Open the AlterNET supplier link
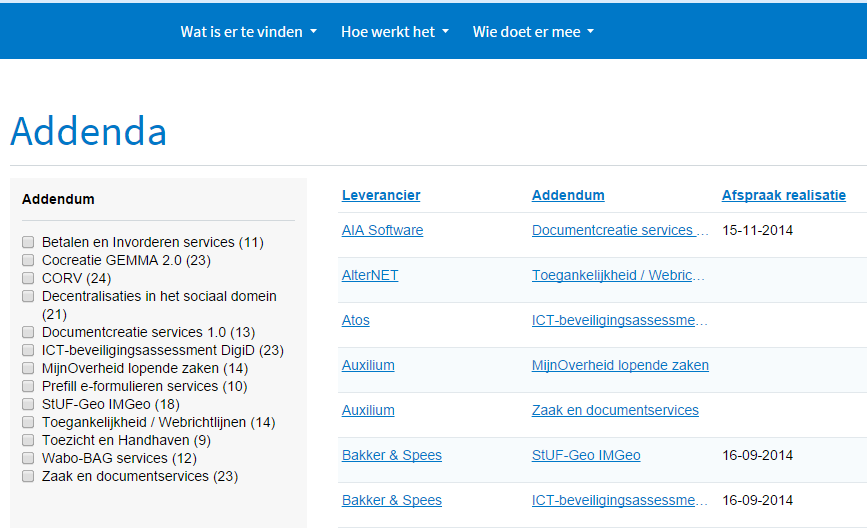This screenshot has width=867, height=528. pos(370,275)
